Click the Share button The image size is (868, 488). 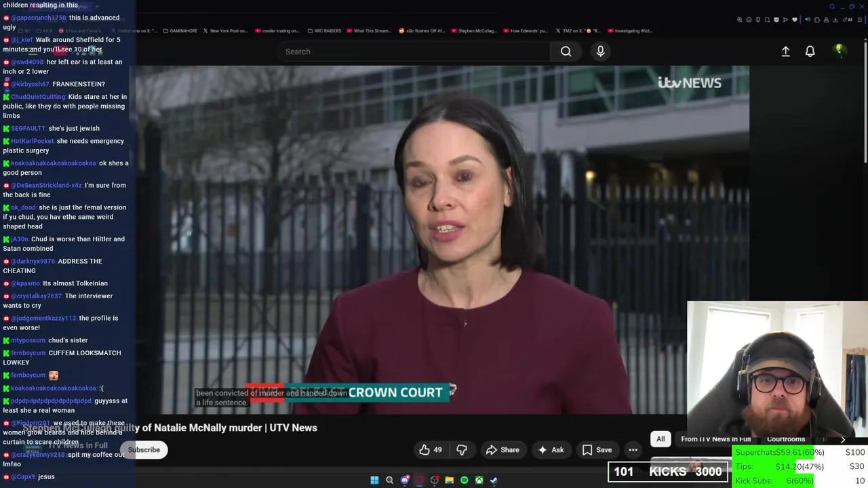[502, 450]
